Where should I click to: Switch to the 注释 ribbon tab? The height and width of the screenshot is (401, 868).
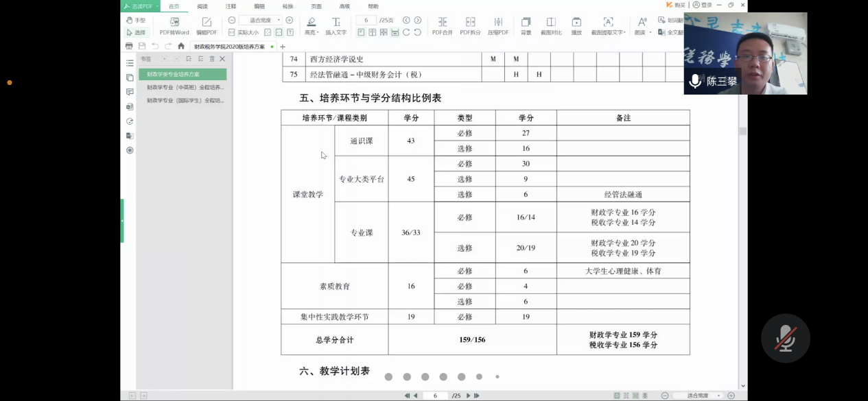point(231,6)
